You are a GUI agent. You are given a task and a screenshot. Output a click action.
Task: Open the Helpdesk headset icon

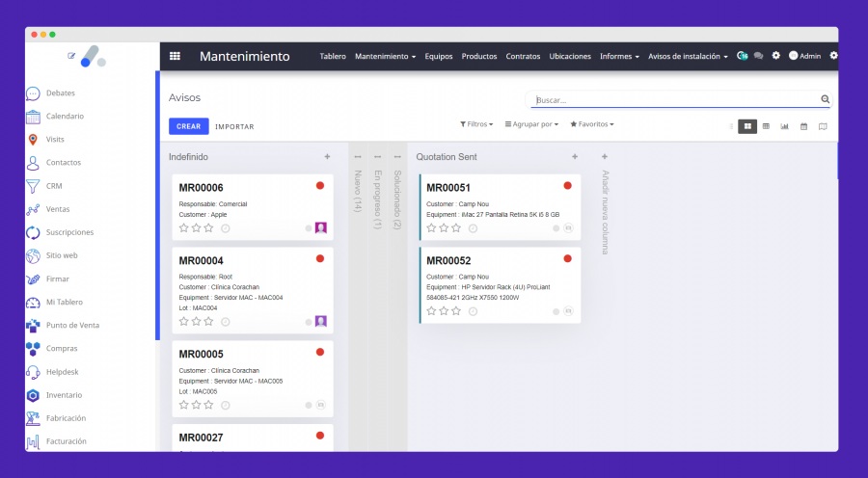(x=33, y=372)
